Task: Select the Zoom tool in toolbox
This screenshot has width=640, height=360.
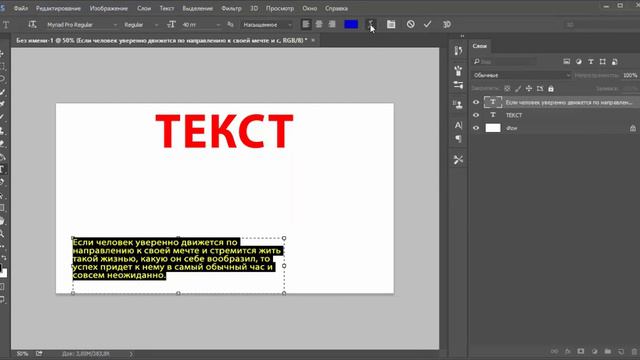Action: coord(2,234)
